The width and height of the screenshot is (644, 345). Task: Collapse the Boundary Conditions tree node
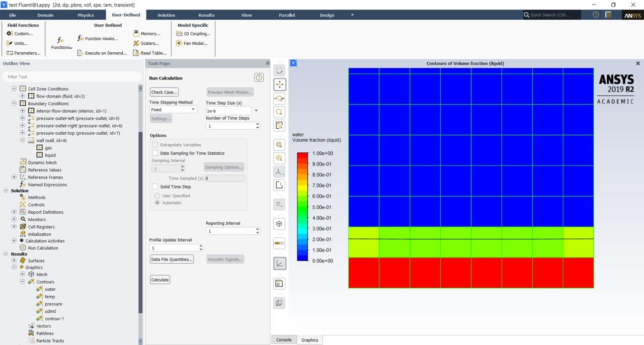(14, 104)
